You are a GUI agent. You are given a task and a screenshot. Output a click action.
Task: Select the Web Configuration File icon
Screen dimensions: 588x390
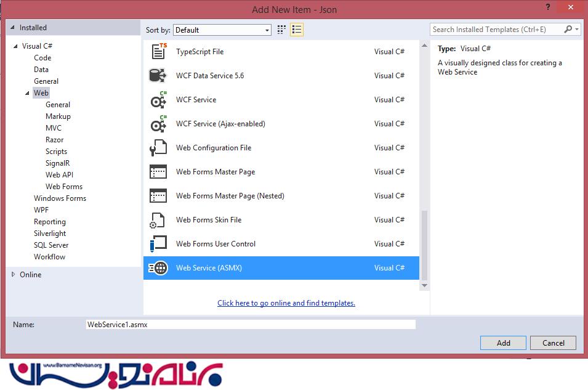click(158, 148)
